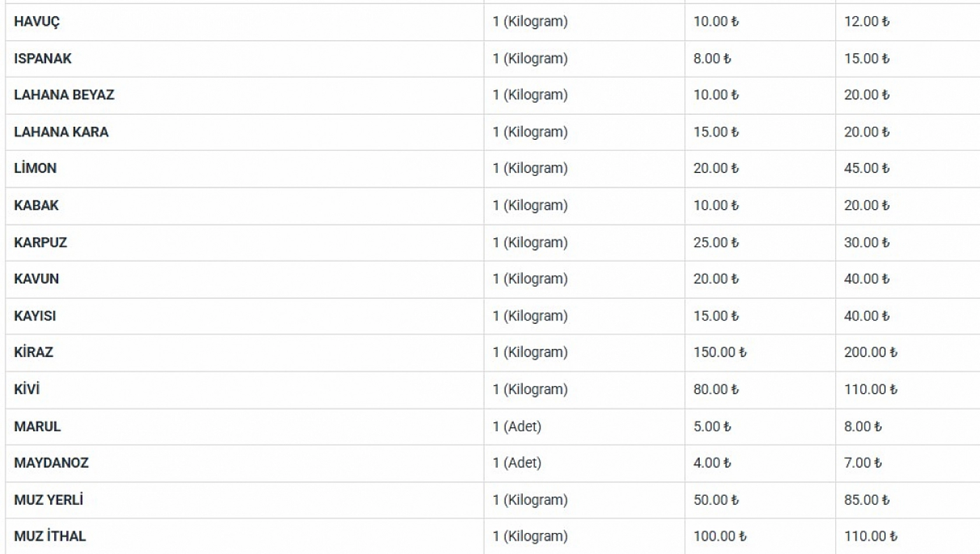Click the HAVUÇ product name
980x554 pixels.
tap(37, 22)
